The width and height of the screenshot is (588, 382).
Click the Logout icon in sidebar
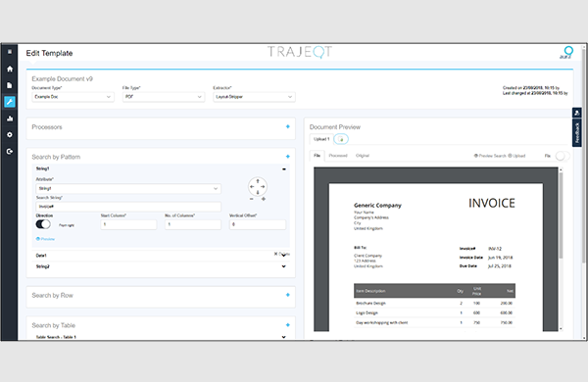coord(10,151)
